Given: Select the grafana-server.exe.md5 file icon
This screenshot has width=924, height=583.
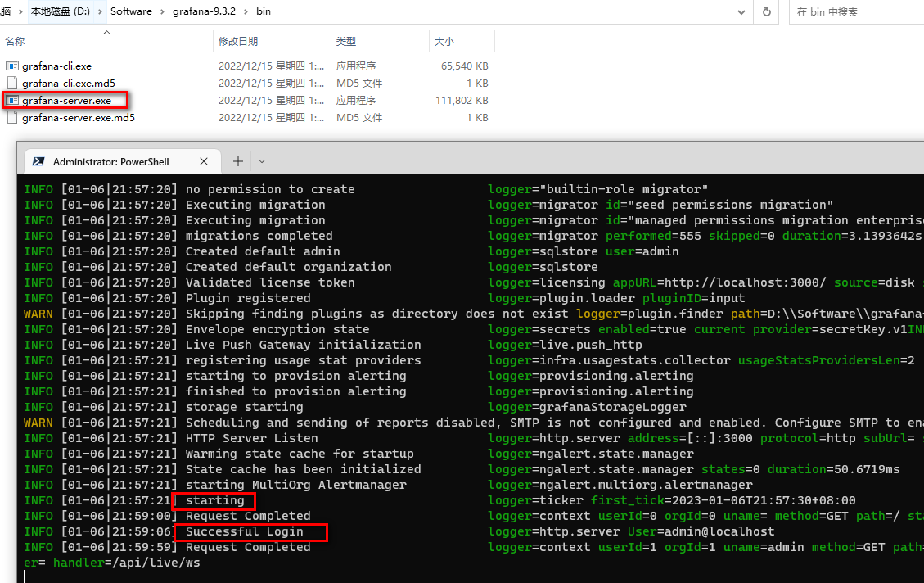Looking at the screenshot, I should [11, 117].
